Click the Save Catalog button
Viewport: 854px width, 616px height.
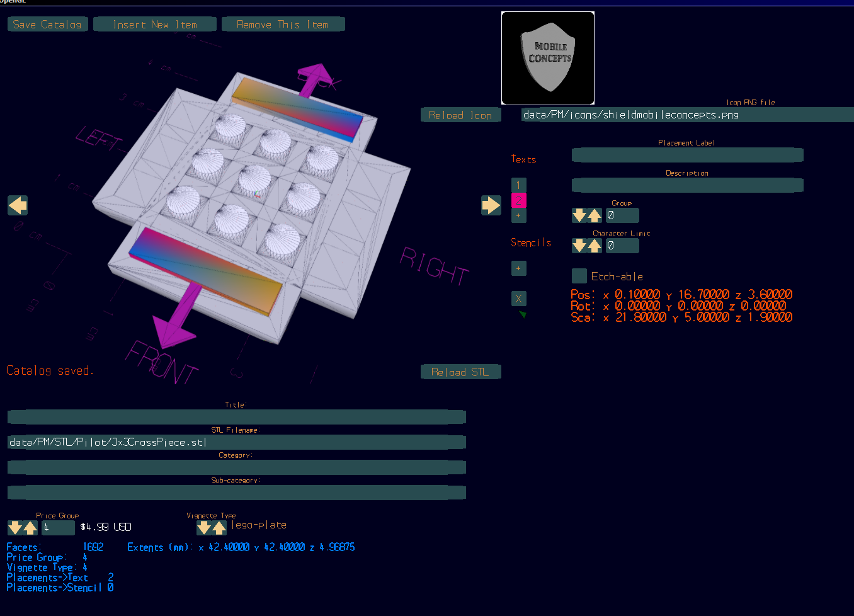(47, 25)
